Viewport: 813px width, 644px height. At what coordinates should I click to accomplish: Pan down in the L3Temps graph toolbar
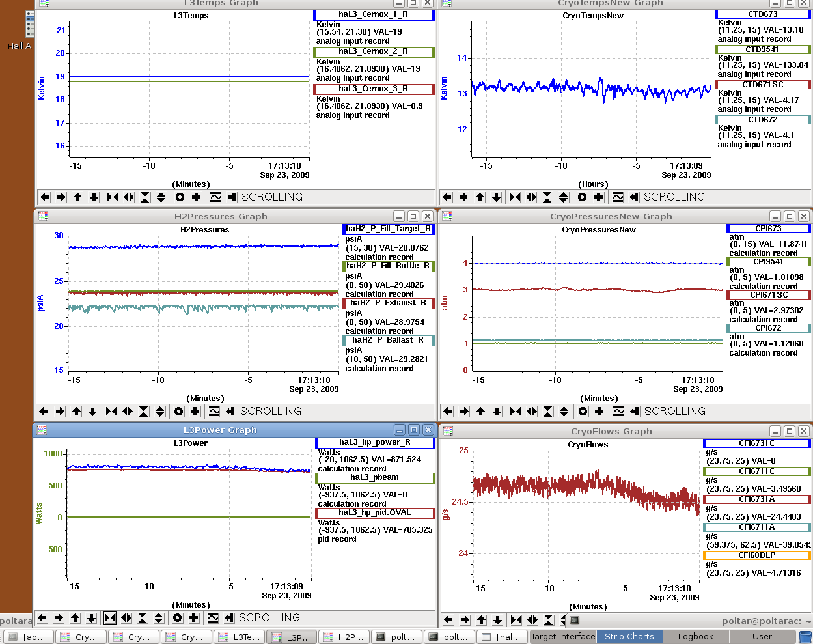(94, 197)
